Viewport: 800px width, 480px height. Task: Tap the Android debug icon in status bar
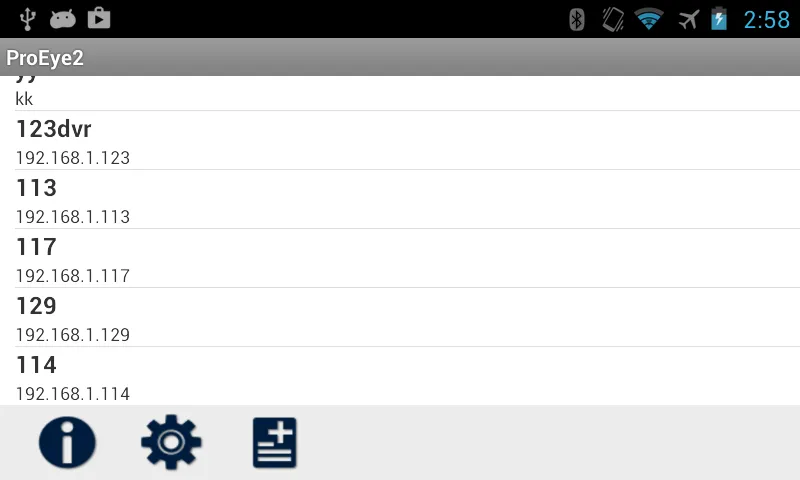(x=63, y=19)
